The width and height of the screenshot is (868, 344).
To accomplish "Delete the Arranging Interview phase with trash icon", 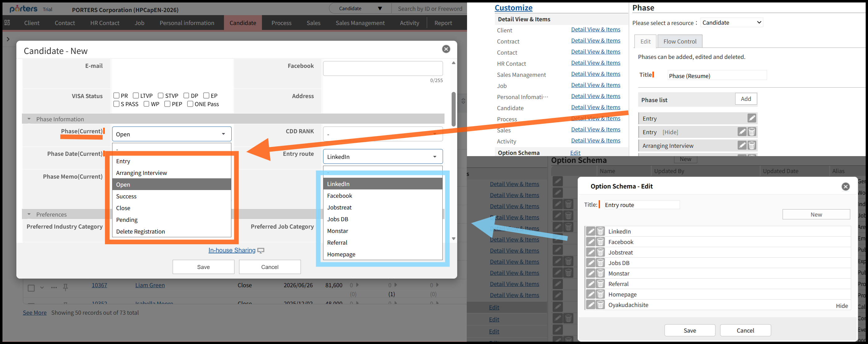I will 752,145.
